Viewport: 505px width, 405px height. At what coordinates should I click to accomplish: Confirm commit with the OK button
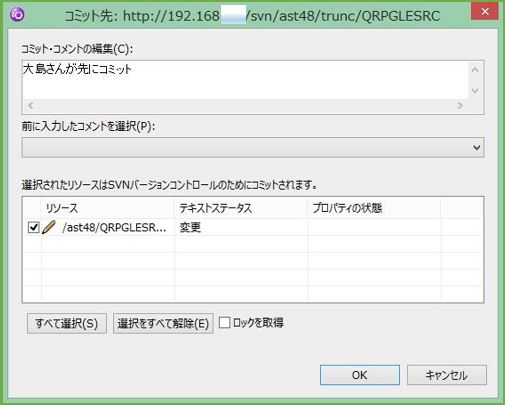pyautogui.click(x=360, y=375)
